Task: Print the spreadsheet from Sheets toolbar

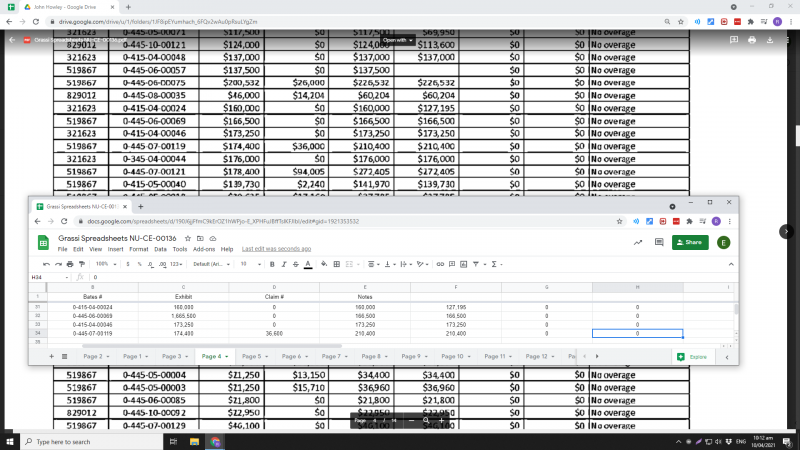Action: [x=70, y=264]
